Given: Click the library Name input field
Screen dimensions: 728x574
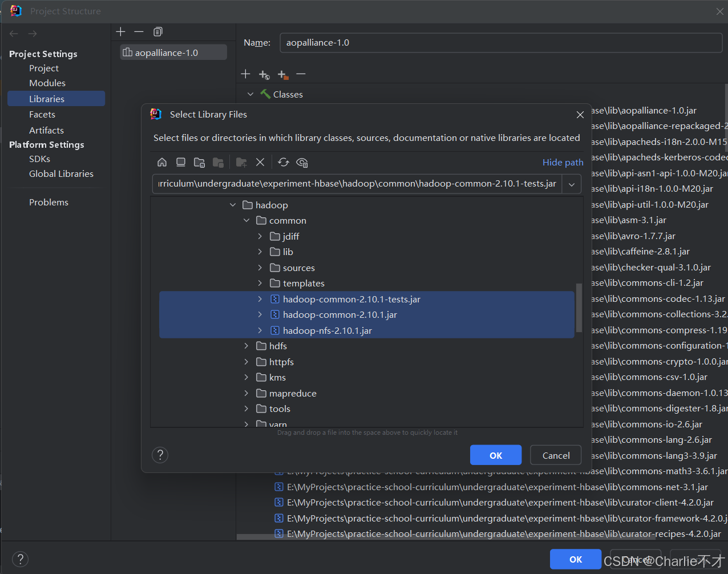Looking at the screenshot, I should [500, 43].
